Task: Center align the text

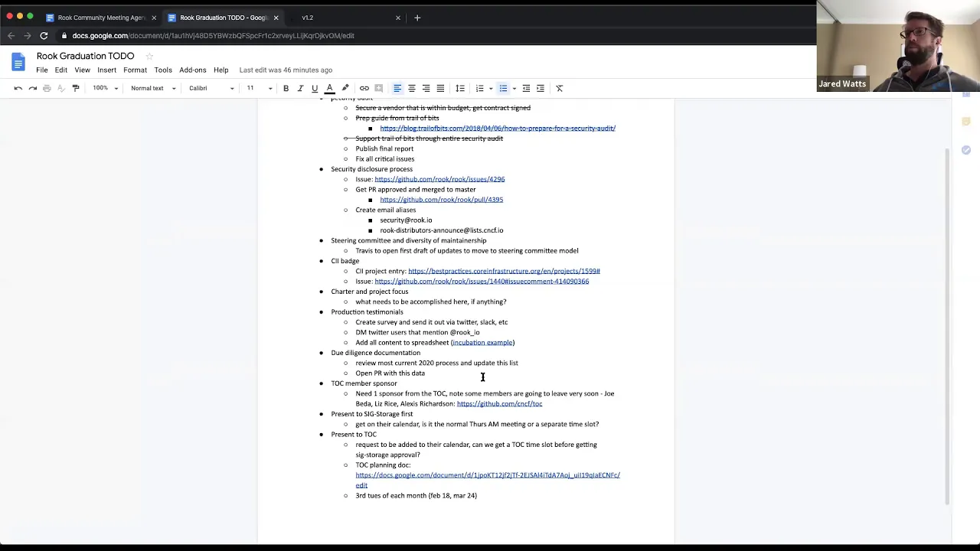Action: tap(411, 88)
